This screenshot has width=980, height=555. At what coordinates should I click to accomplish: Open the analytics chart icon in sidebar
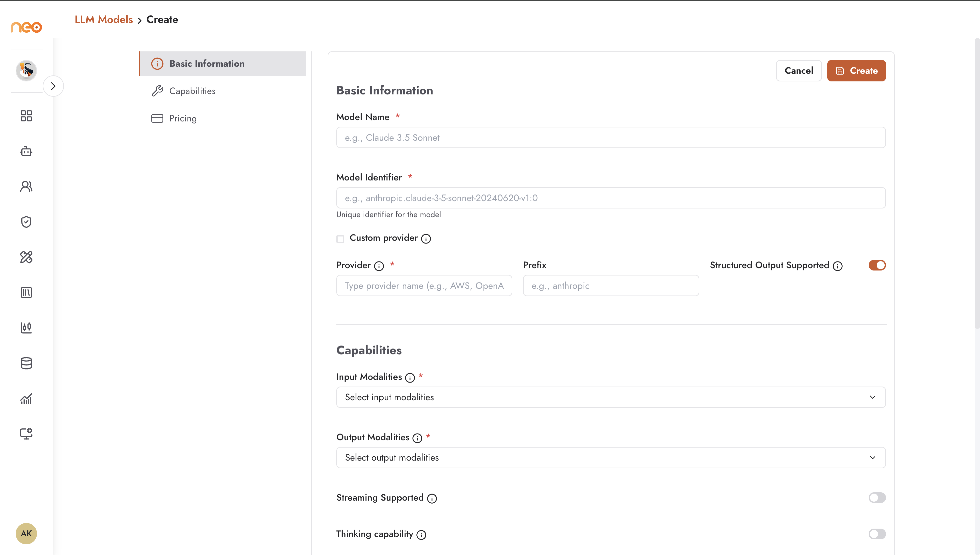[x=26, y=398]
